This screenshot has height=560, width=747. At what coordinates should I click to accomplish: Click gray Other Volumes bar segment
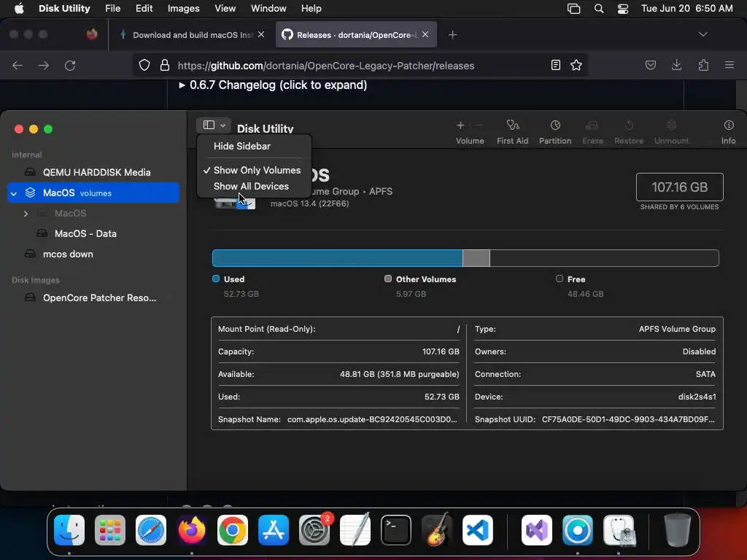[476, 258]
